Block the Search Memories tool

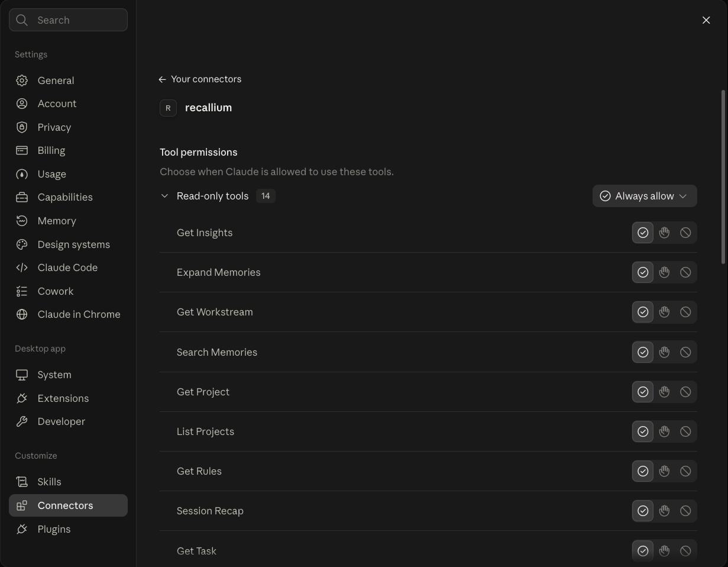685,352
